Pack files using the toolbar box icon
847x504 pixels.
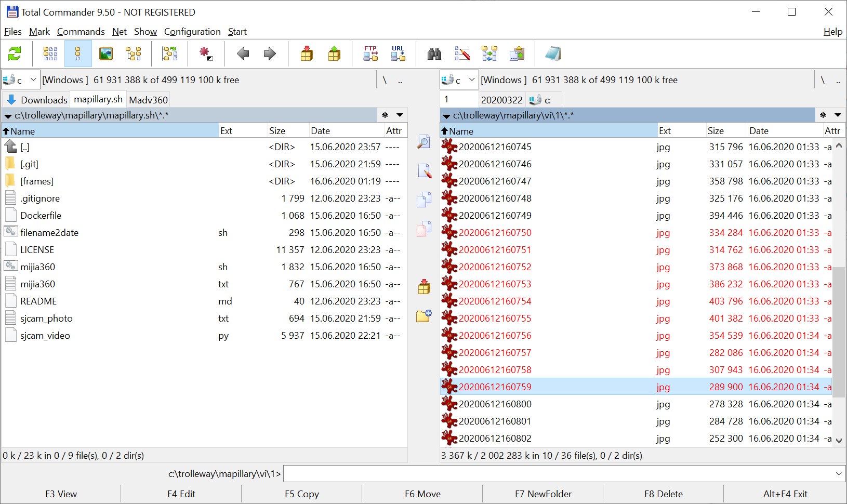click(x=307, y=54)
